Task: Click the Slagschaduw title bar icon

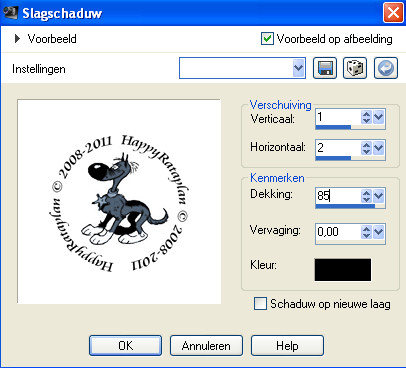Action: pos(10,13)
